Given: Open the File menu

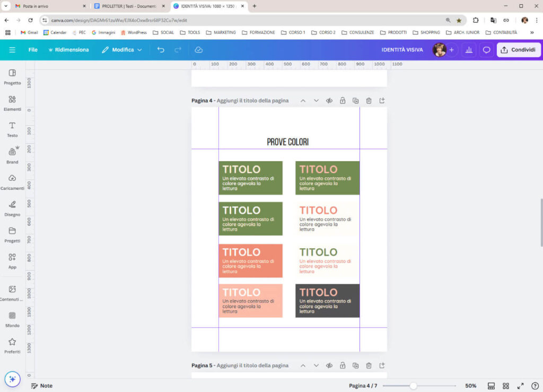Looking at the screenshot, I should pos(33,50).
